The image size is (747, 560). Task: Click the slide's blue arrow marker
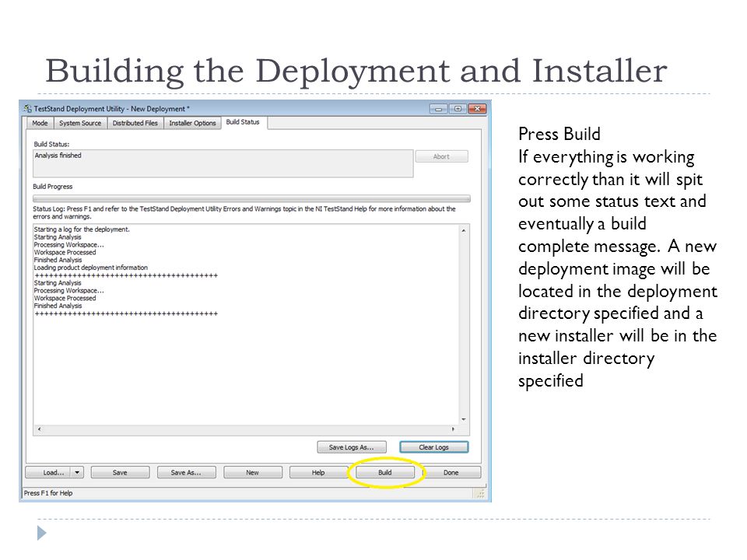coord(42,533)
